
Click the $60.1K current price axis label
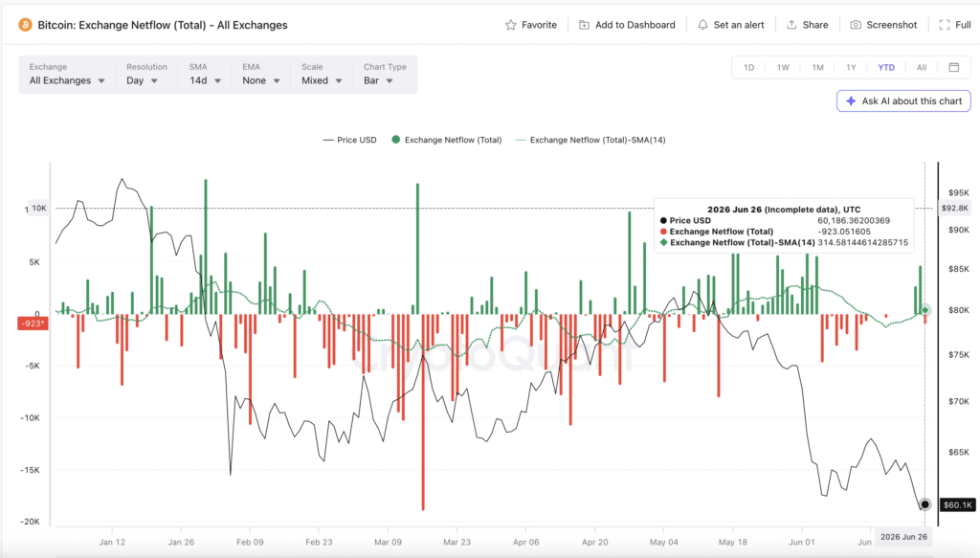957,504
